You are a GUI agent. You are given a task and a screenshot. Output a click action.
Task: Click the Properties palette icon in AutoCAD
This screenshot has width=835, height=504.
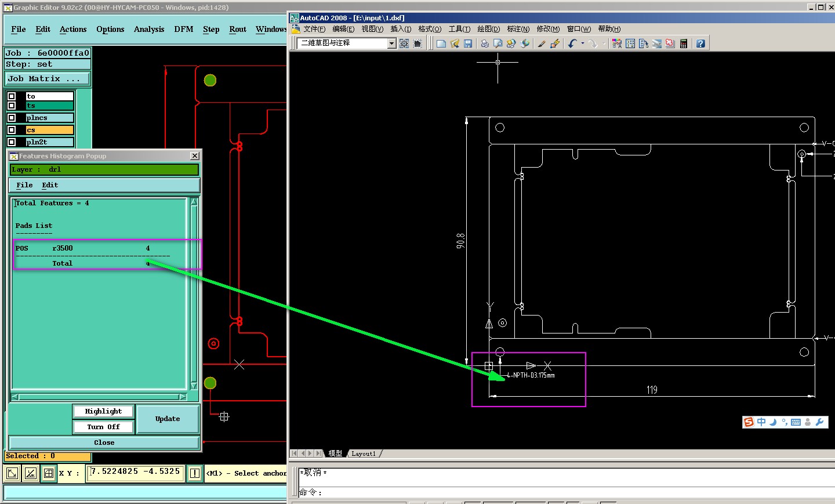coord(617,43)
